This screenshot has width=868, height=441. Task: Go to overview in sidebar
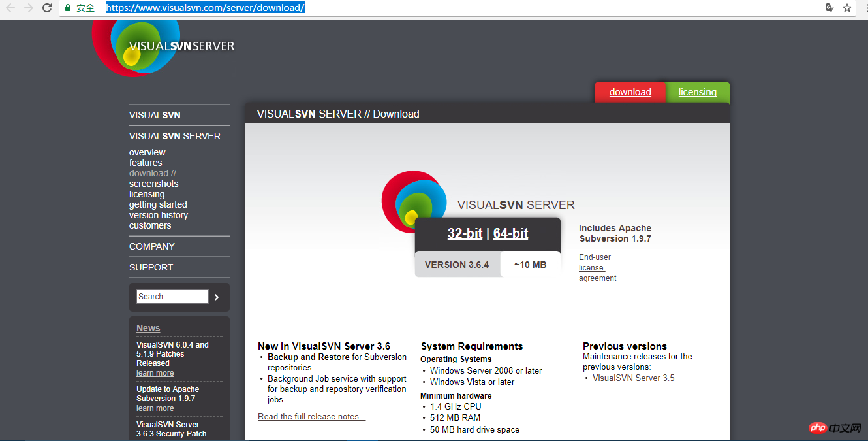(x=147, y=152)
